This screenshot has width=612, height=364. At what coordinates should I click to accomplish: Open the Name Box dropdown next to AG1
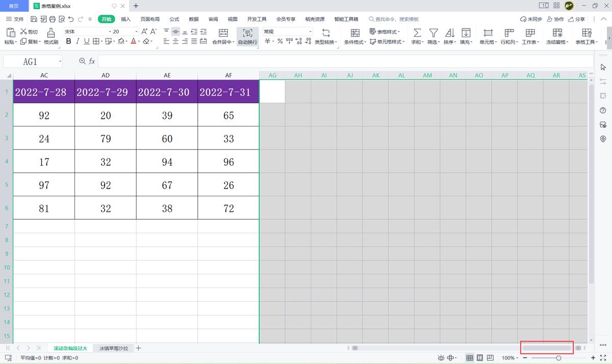tap(60, 62)
